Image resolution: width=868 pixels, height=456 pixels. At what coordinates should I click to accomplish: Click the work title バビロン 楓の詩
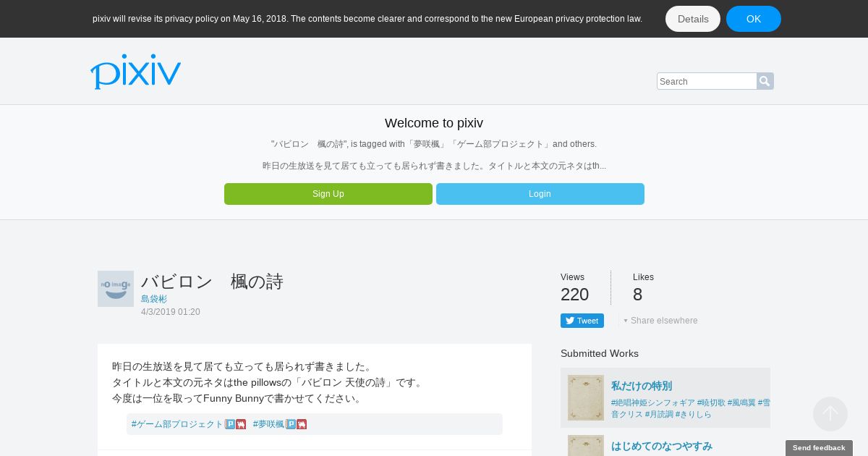(x=212, y=282)
